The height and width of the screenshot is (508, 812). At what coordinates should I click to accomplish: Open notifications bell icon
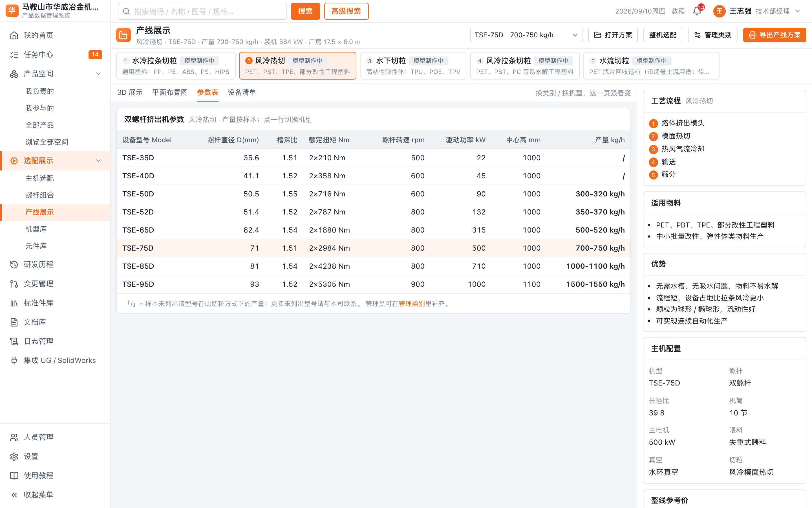pyautogui.click(x=697, y=11)
